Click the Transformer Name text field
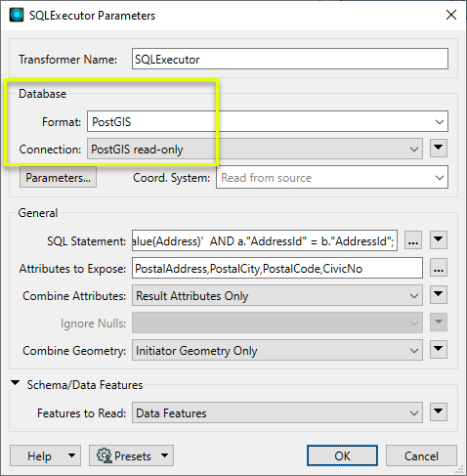Screen dimensions: 467x476 (x=290, y=59)
